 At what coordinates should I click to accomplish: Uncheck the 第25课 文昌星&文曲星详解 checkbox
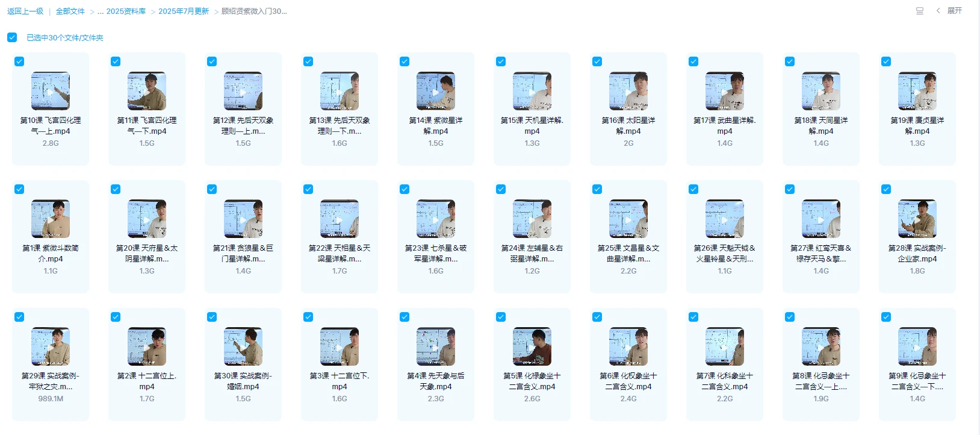click(597, 189)
